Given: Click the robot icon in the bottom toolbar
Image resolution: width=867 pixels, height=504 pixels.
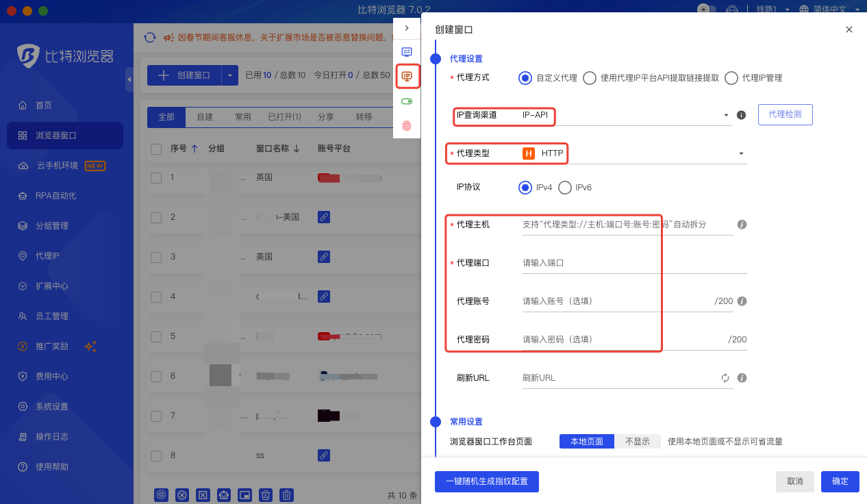Looking at the screenshot, I should click(x=224, y=495).
